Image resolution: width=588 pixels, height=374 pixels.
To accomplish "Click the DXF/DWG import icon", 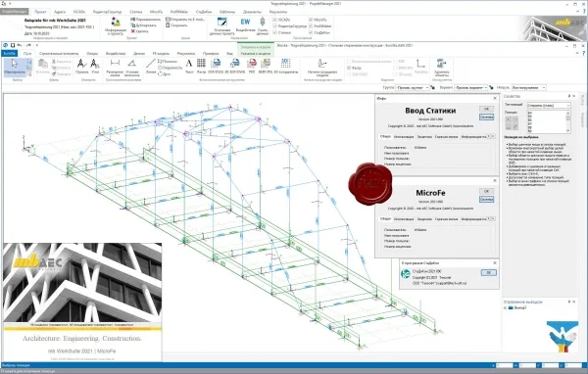I will pos(216,63).
